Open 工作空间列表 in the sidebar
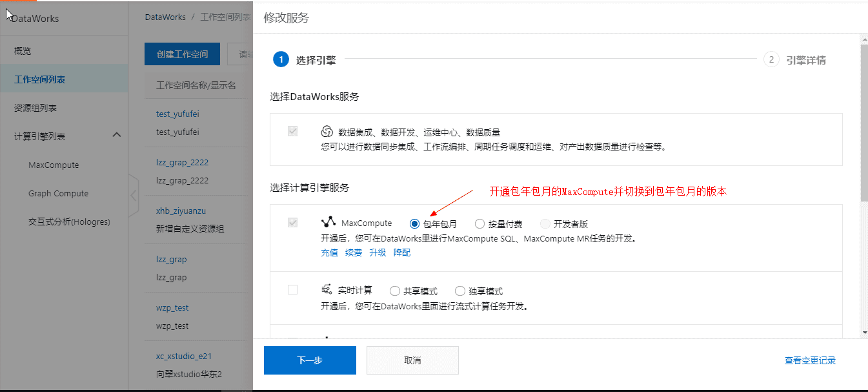The height and width of the screenshot is (392, 868). (x=64, y=79)
